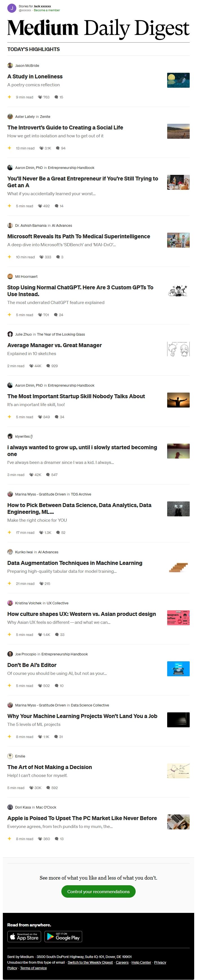Click Switch to the Weekly Digest link
The width and height of the screenshot is (197, 980).
pyautogui.click(x=90, y=963)
